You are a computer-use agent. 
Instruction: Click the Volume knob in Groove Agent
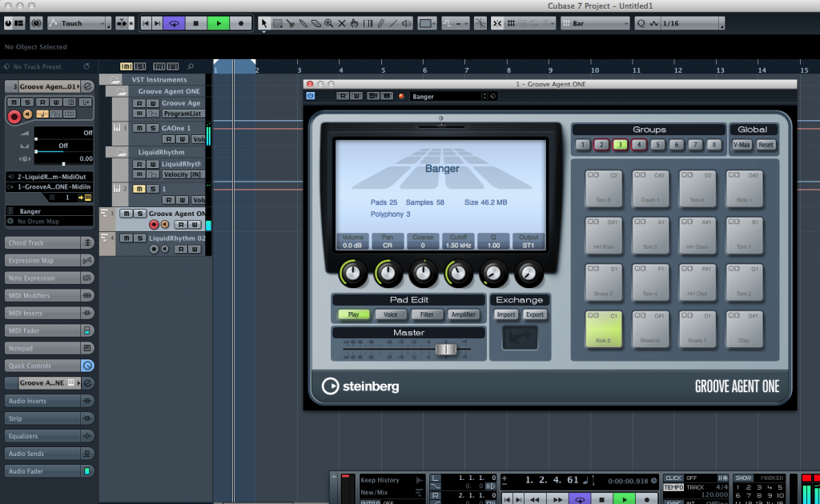pyautogui.click(x=352, y=273)
